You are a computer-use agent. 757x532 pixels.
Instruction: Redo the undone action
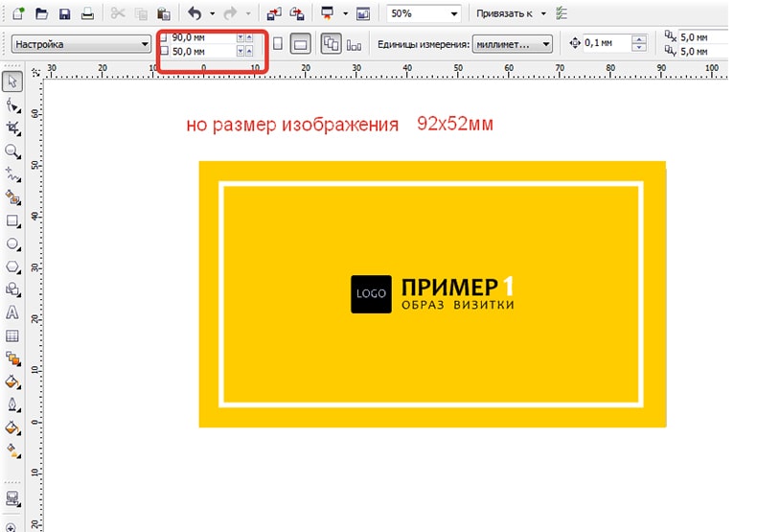230,13
